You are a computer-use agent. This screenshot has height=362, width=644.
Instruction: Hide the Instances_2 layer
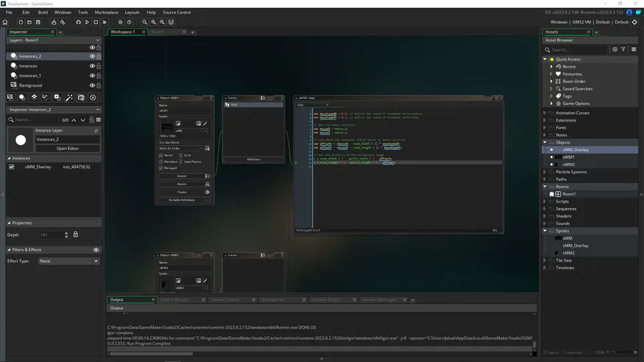(x=92, y=57)
